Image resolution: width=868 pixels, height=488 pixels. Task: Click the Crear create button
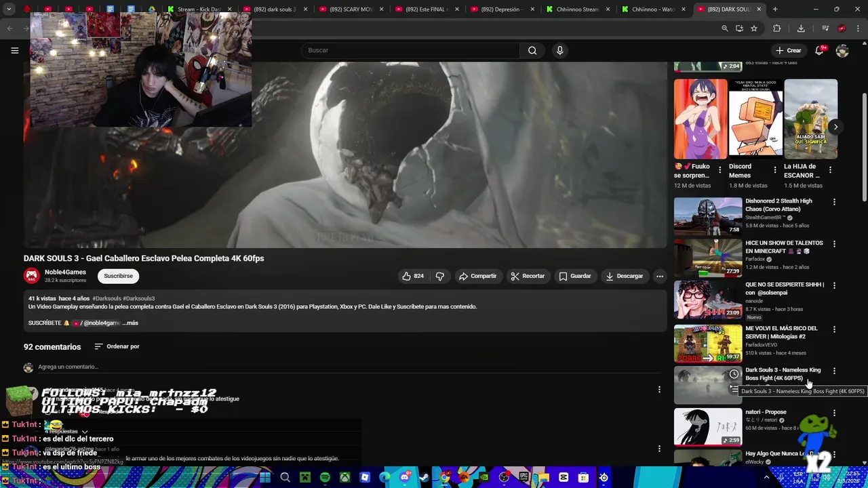pyautogui.click(x=789, y=50)
